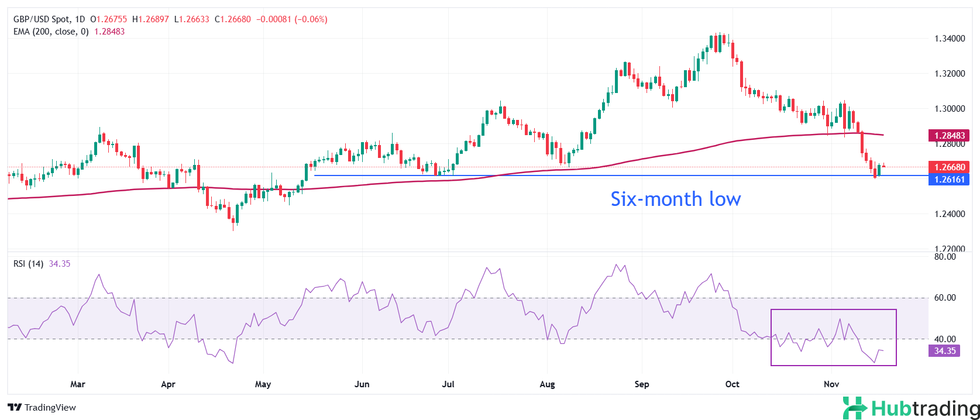Click the RSI (14) indicator legend

pyautogui.click(x=28, y=264)
